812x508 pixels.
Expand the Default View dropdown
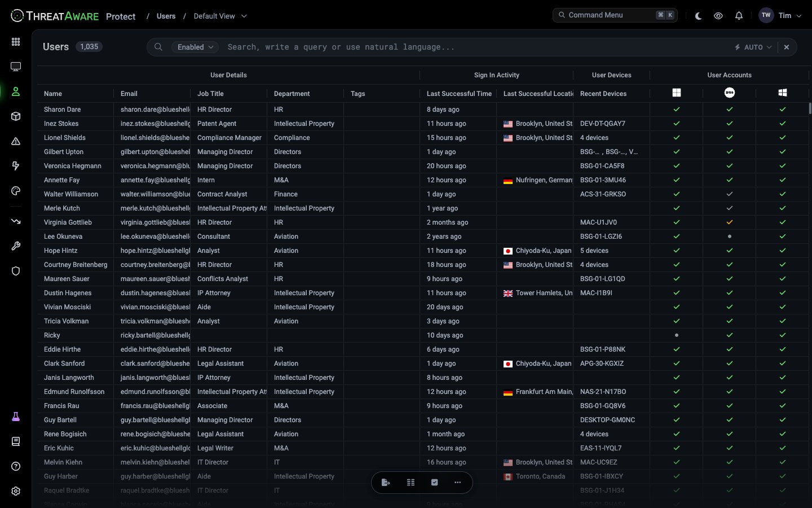220,16
